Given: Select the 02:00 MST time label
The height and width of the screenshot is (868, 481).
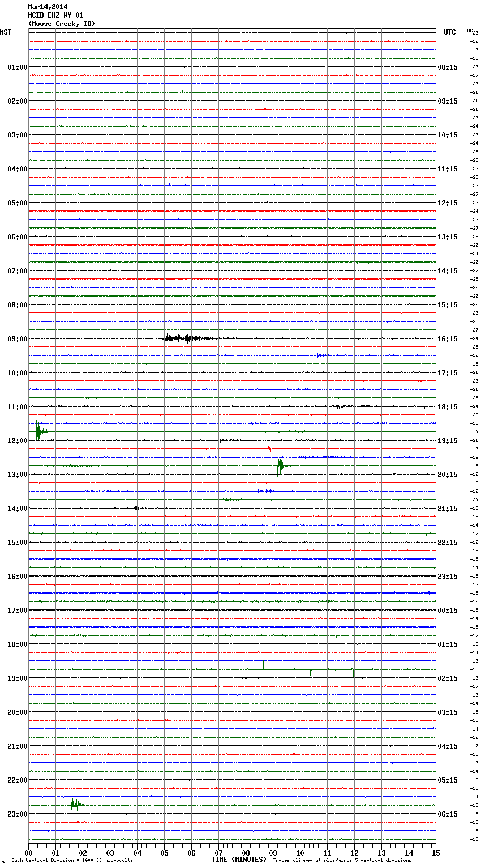Looking at the screenshot, I should pos(18,101).
